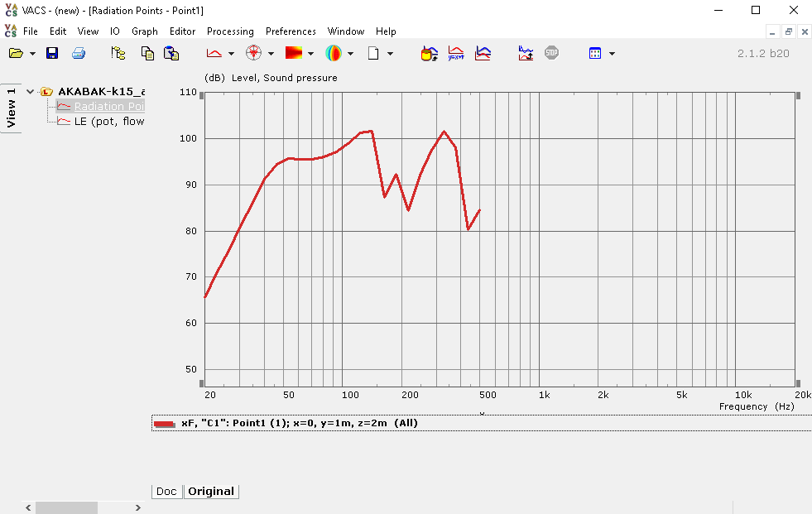The height and width of the screenshot is (514, 812).
Task: Open the grid layout dropdown arrow
Action: tap(612, 54)
